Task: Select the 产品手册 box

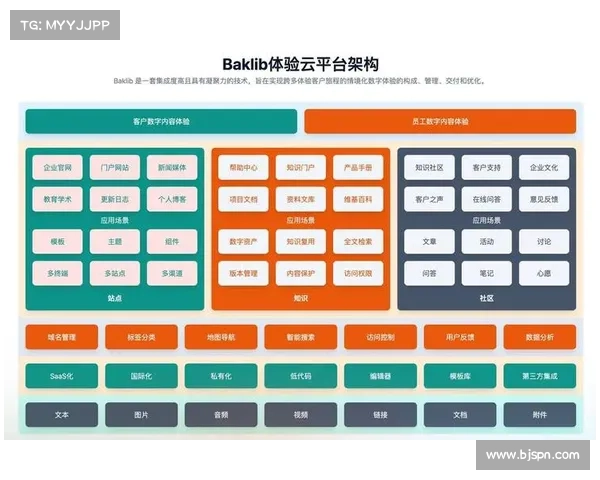Action: tap(358, 167)
